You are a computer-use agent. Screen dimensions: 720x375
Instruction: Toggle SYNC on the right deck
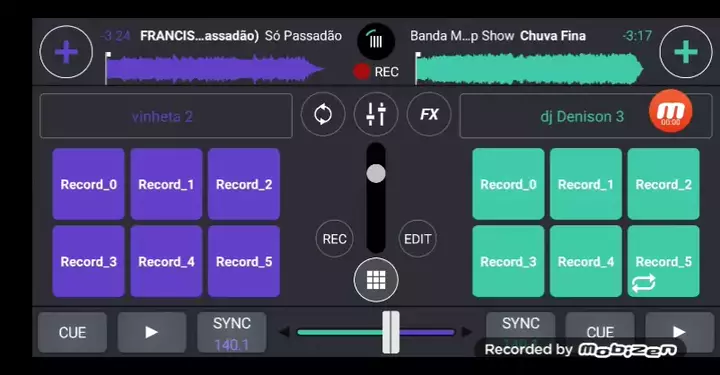click(x=521, y=327)
